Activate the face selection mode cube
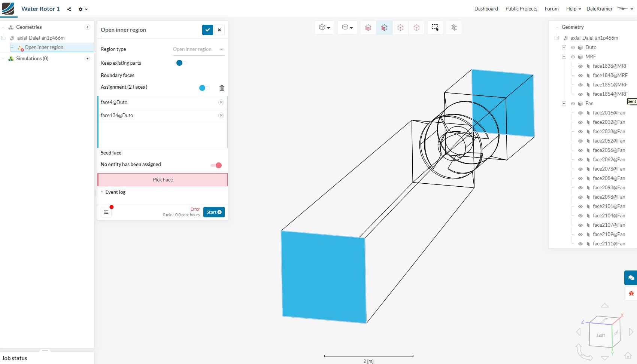The width and height of the screenshot is (637, 364). 384,28
